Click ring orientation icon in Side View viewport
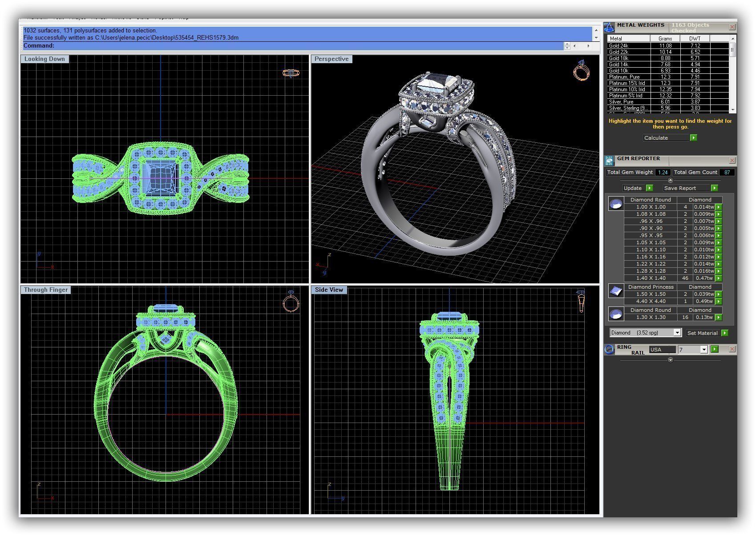This screenshot has width=756, height=536. (x=581, y=301)
